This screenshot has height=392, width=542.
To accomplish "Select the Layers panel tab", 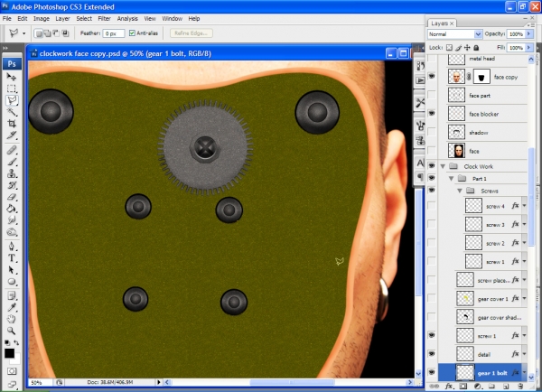I will (x=442, y=23).
